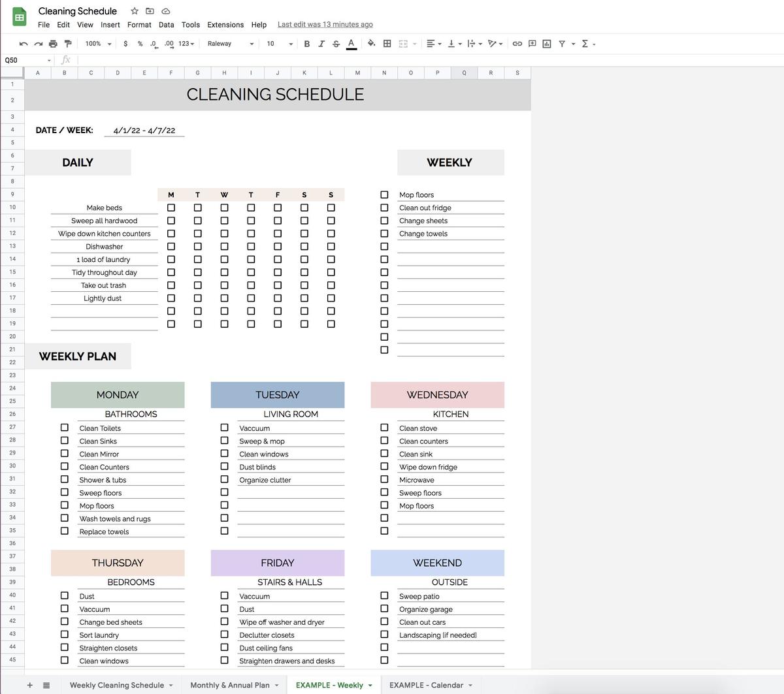Open the Raleway font dropdown
784x694 pixels.
pyautogui.click(x=230, y=44)
